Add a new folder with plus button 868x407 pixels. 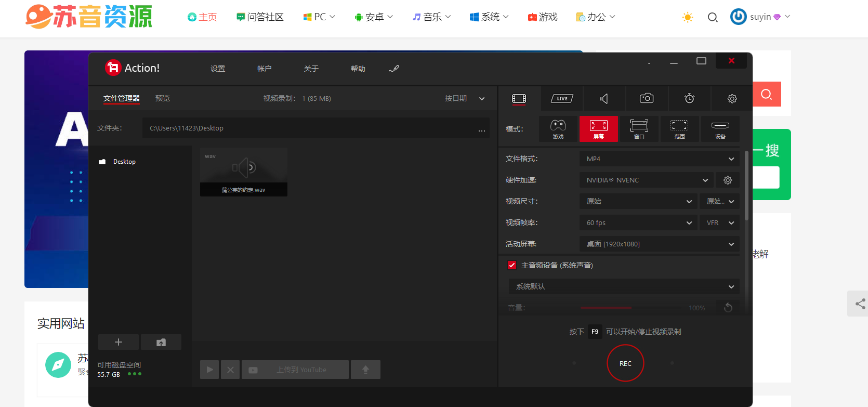pyautogui.click(x=119, y=342)
